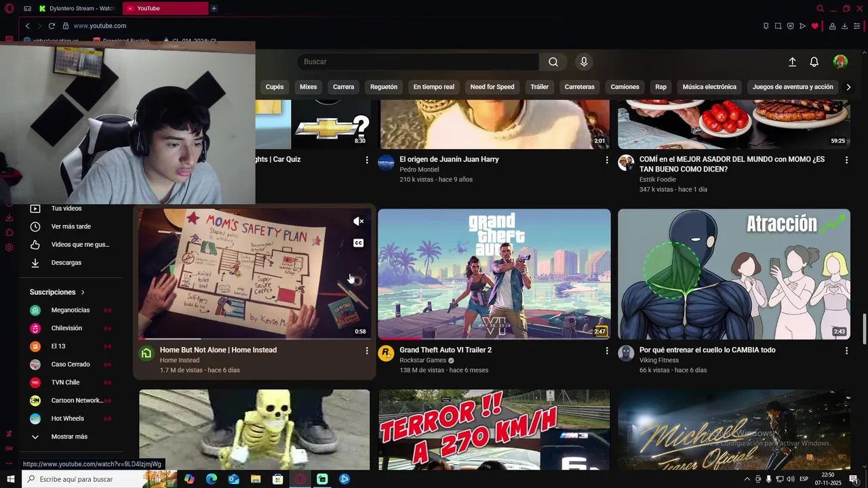Open the YouTube account avatar menu
The height and width of the screenshot is (488, 868).
[x=840, y=62]
